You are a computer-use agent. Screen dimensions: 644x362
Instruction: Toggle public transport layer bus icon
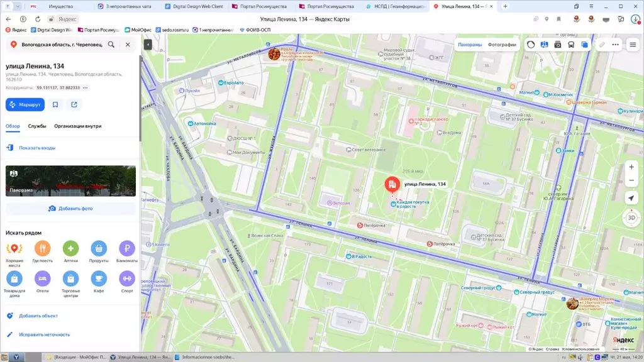coord(571,45)
